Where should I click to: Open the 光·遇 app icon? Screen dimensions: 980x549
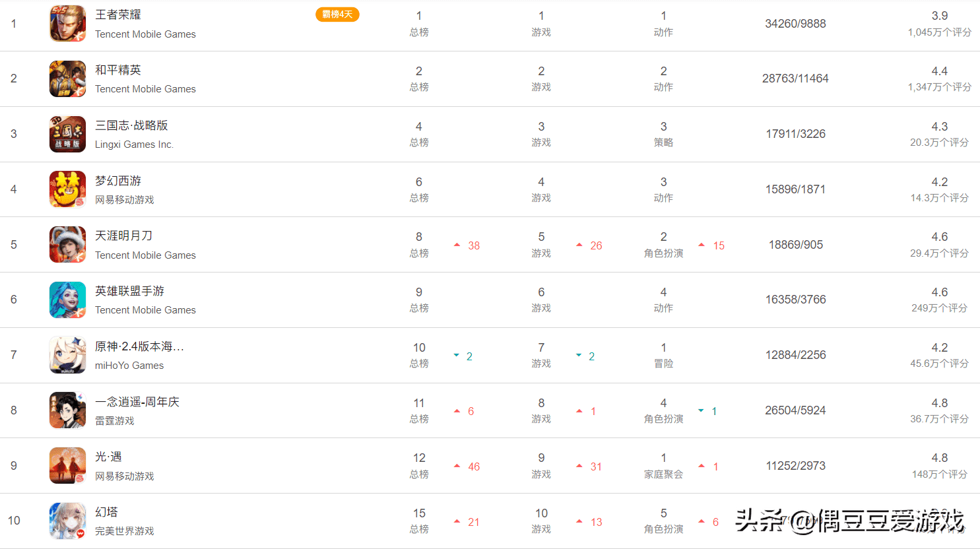[67, 466]
